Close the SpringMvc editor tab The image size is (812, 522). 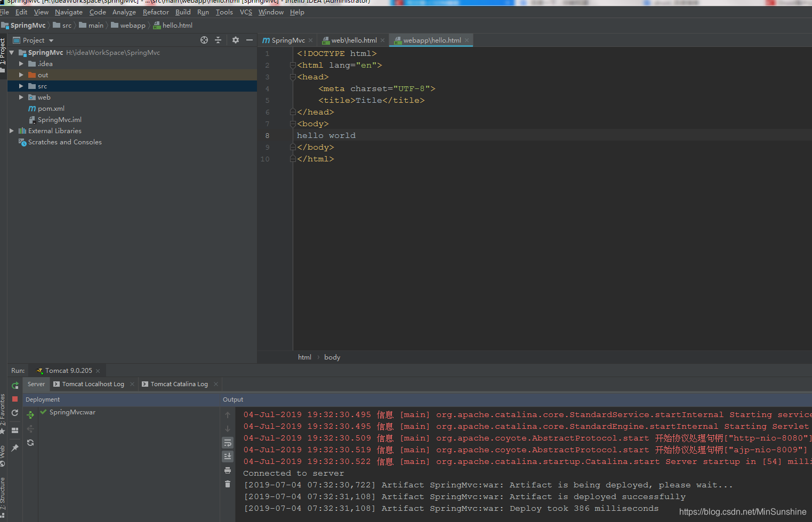coord(311,40)
